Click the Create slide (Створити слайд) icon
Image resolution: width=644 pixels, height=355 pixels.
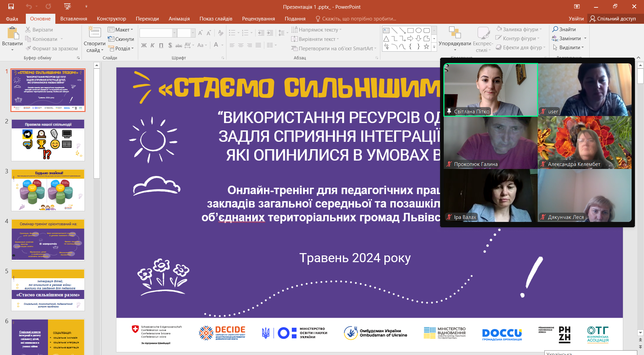(x=94, y=33)
